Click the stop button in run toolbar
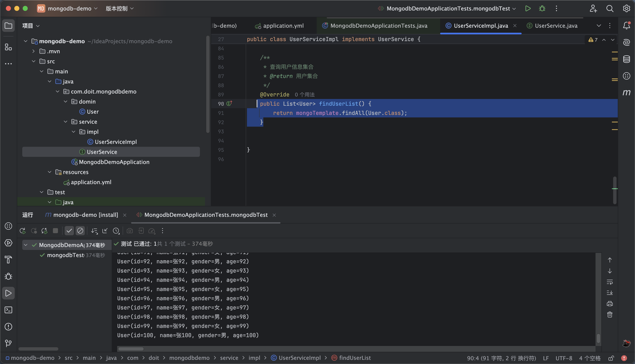This screenshot has width=635, height=364. pos(56,231)
